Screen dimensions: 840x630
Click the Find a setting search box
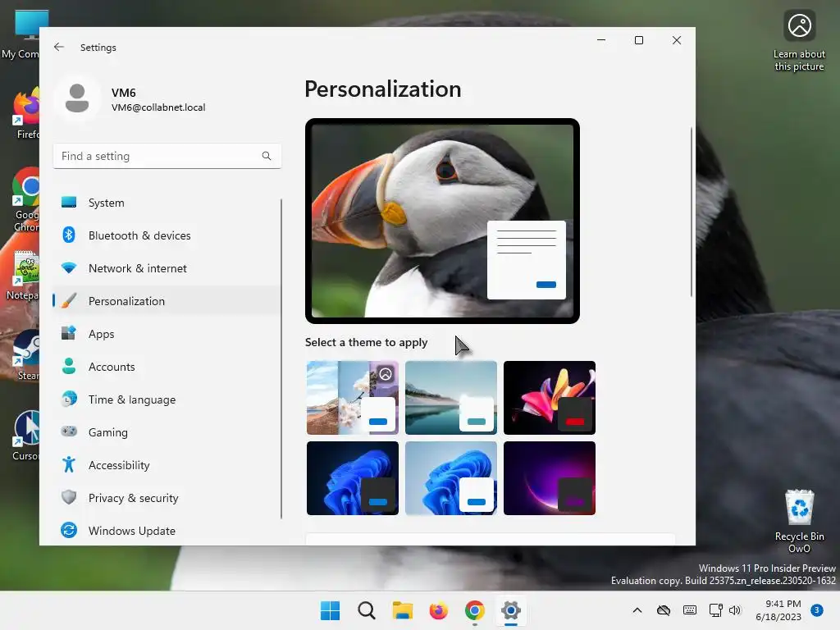click(167, 156)
